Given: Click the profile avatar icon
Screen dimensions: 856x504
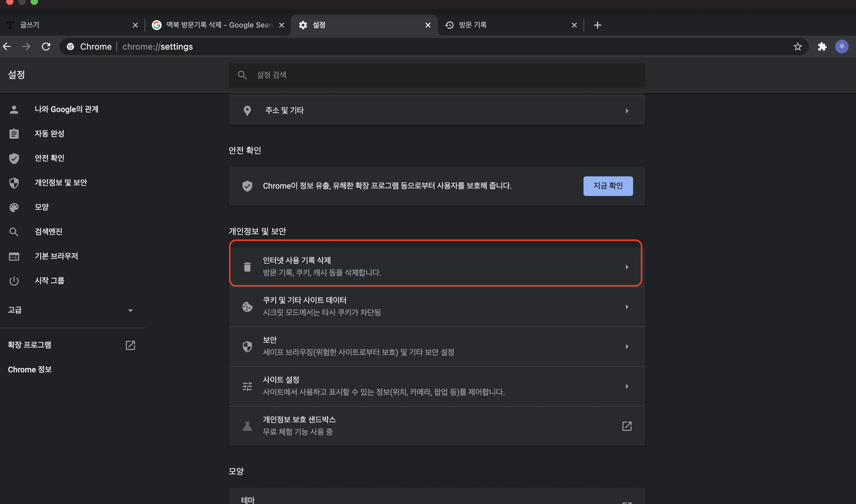Looking at the screenshot, I should click(842, 47).
